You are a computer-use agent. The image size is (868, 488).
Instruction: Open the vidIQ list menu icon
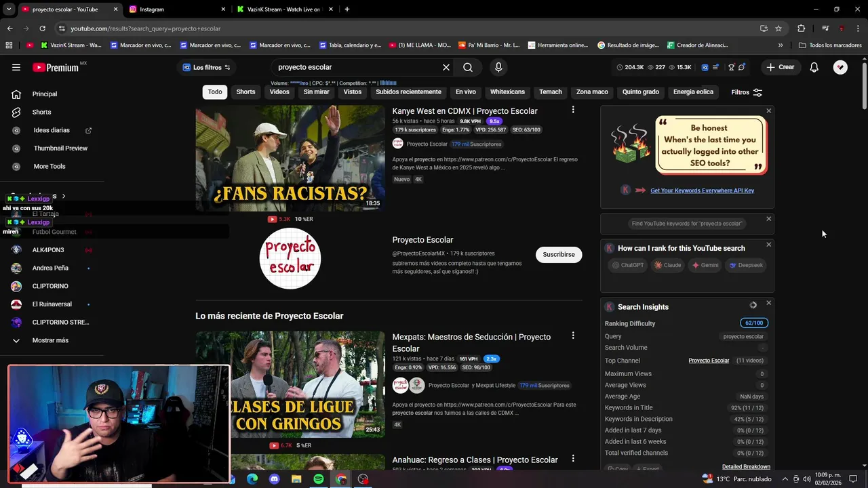tap(716, 67)
